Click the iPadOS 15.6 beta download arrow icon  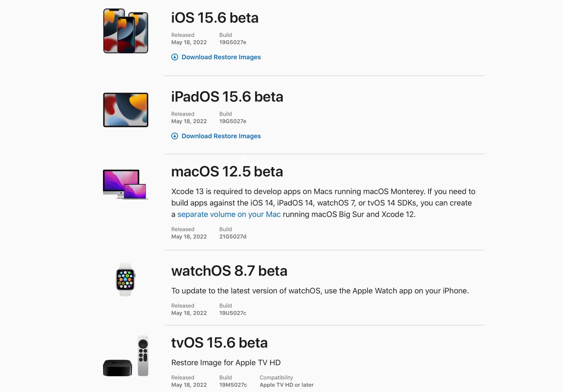click(x=175, y=136)
